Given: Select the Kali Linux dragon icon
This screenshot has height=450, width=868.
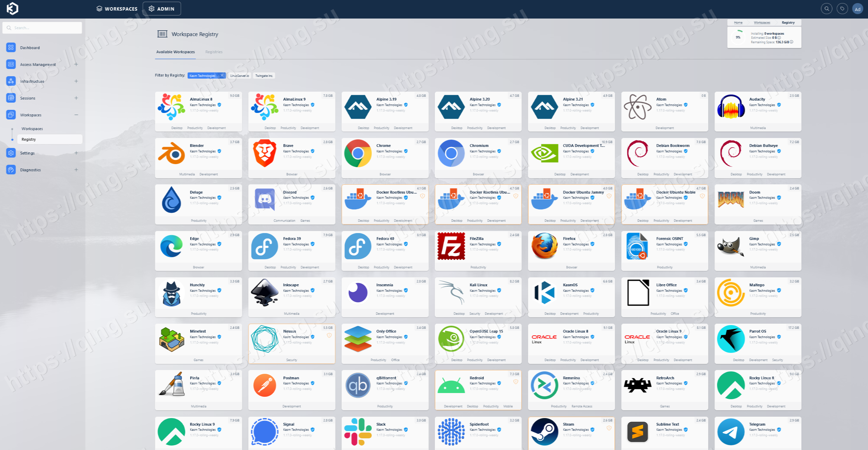Looking at the screenshot, I should [x=451, y=292].
